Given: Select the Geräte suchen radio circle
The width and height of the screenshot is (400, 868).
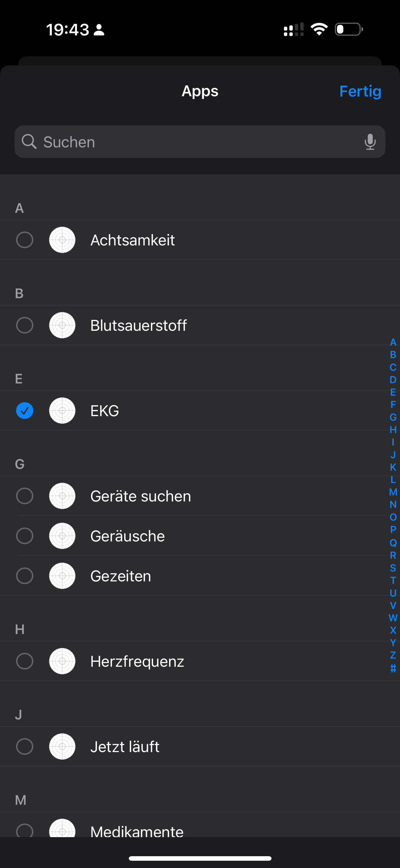Looking at the screenshot, I should [25, 496].
